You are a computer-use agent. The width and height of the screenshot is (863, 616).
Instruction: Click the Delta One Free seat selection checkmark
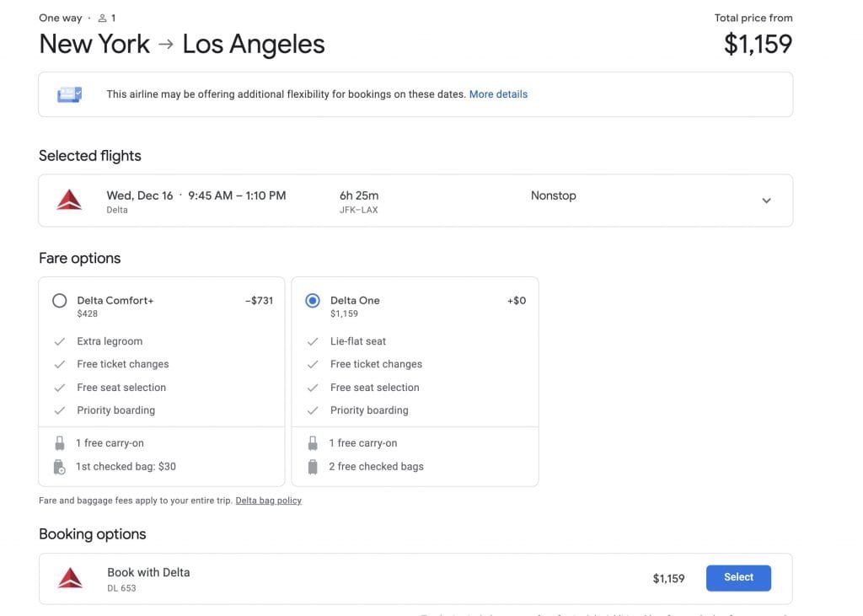click(x=313, y=388)
